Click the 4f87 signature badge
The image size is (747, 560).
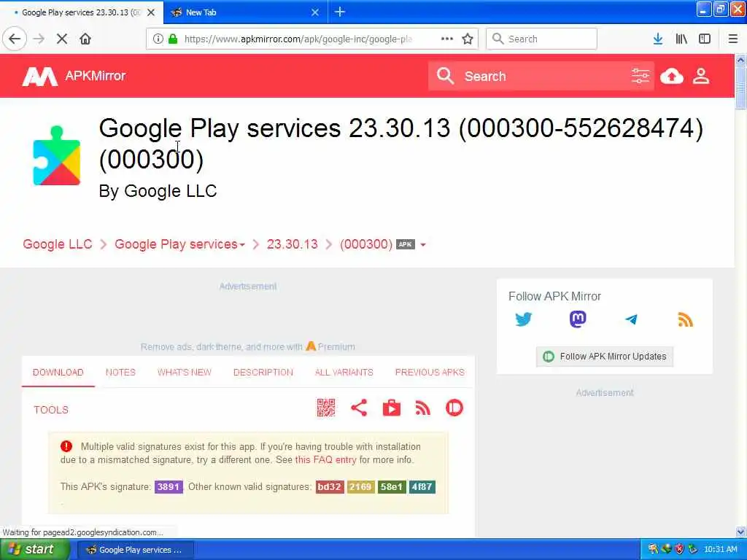coord(422,487)
